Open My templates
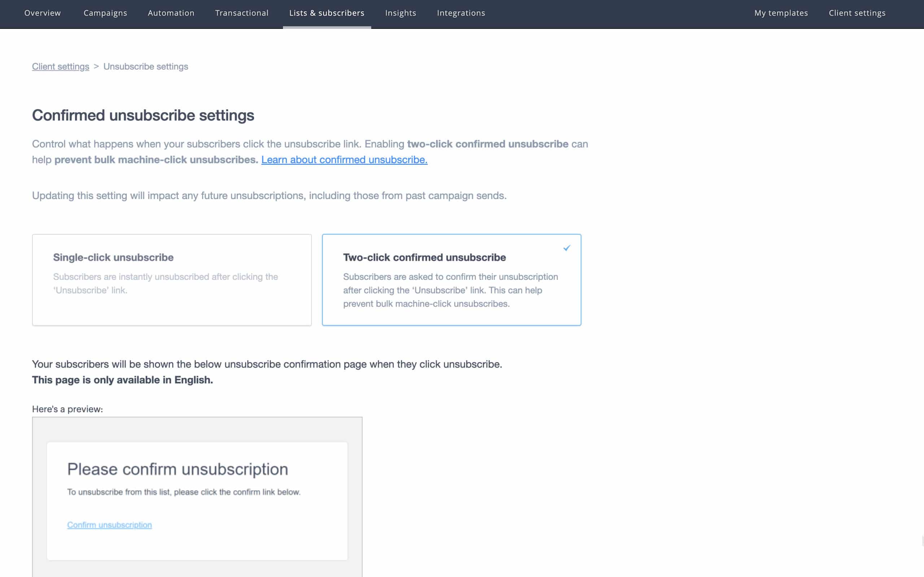The height and width of the screenshot is (577, 924). (x=781, y=13)
